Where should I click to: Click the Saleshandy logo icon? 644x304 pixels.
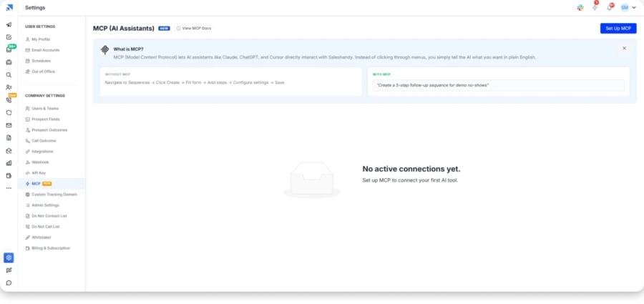tap(9, 7)
